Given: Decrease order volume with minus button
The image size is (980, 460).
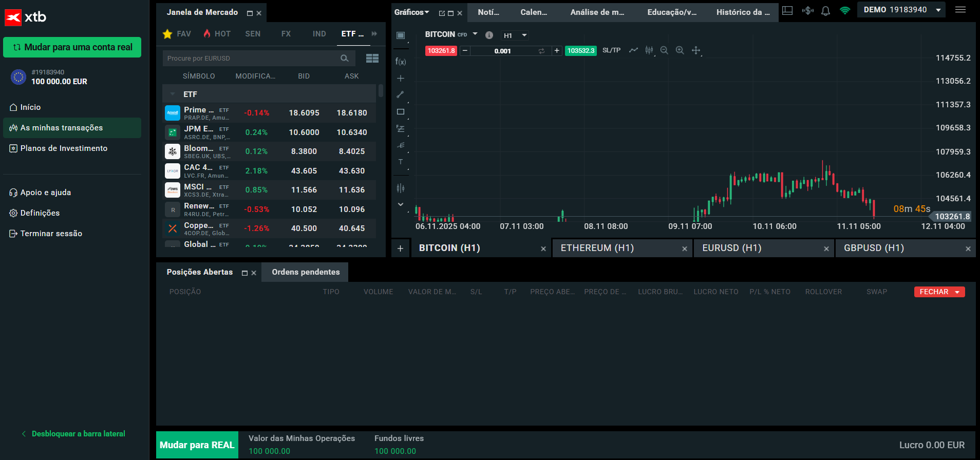Looking at the screenshot, I should [x=465, y=51].
